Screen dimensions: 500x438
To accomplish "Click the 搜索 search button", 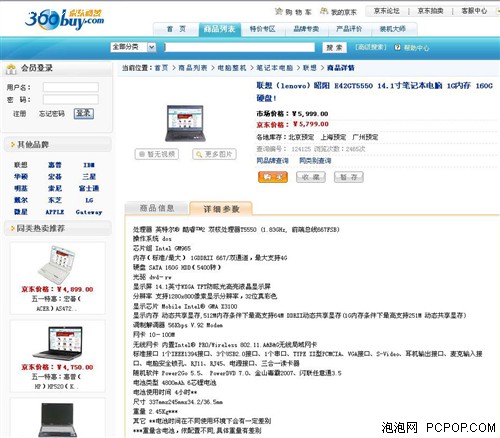I will pyautogui.click(x=334, y=47).
